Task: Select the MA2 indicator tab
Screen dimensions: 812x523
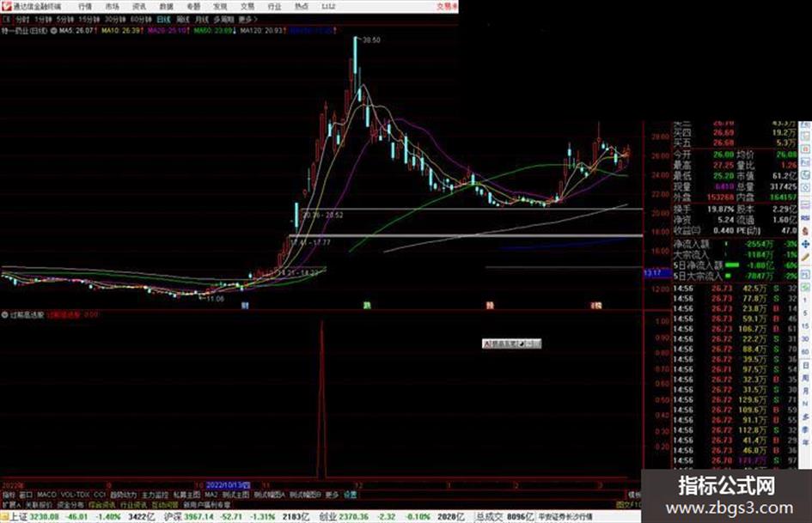Action: (x=211, y=495)
